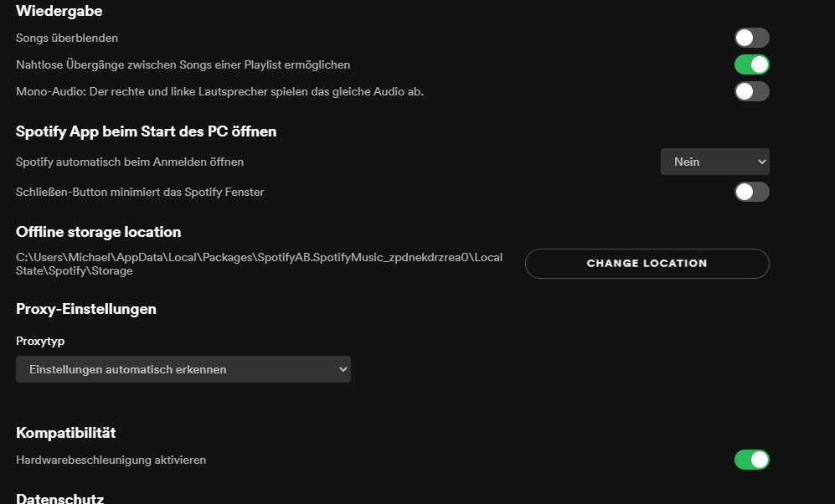Click the Hardwarebeschleunigung aktivieren label
This screenshot has width=835, height=504.
coord(111,460)
